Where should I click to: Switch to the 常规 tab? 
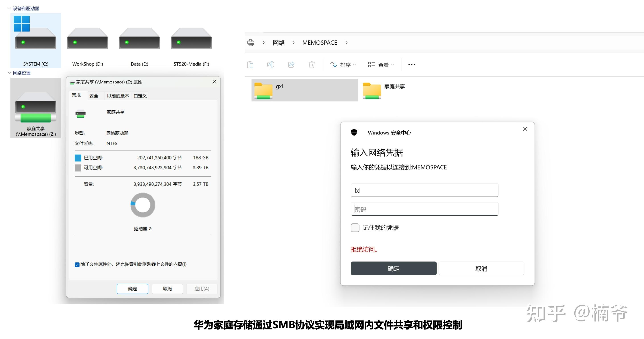[x=76, y=95]
